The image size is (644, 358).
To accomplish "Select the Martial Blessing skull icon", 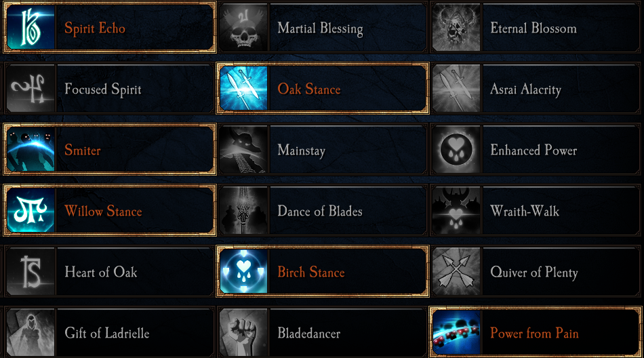I will click(243, 28).
